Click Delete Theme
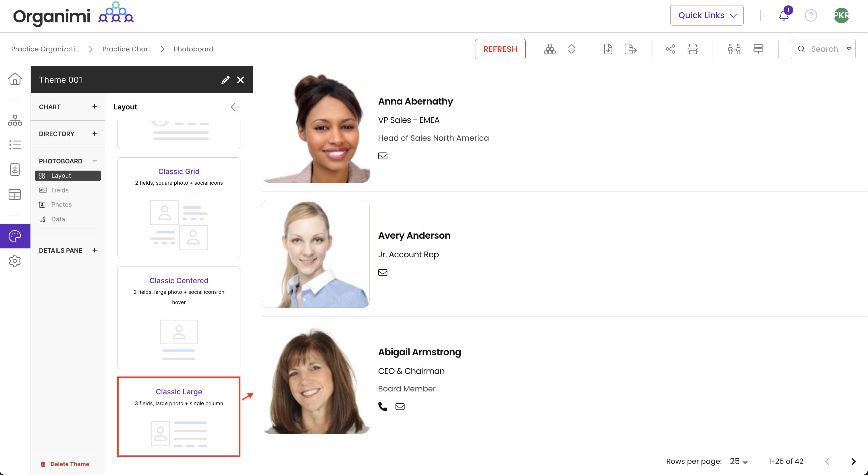868x475 pixels. tap(65, 464)
